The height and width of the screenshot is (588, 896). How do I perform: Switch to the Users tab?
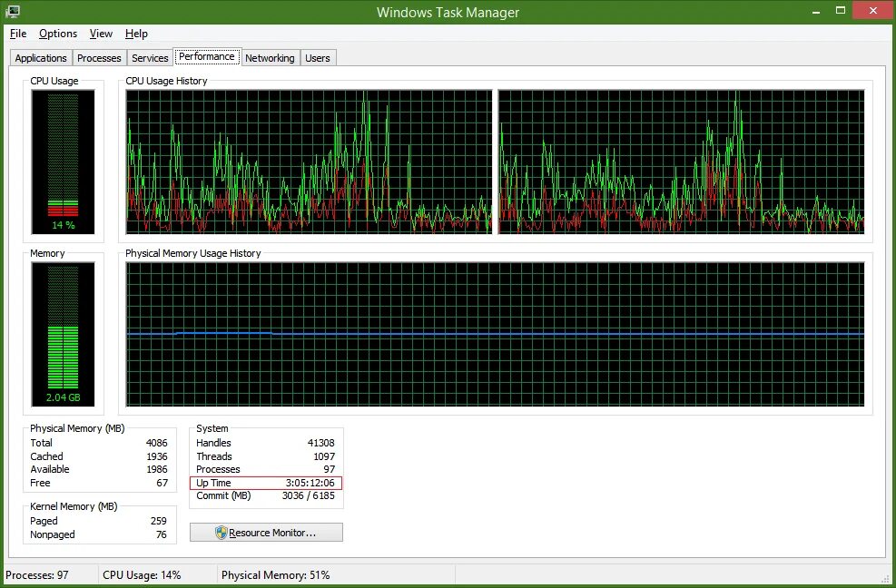click(317, 58)
